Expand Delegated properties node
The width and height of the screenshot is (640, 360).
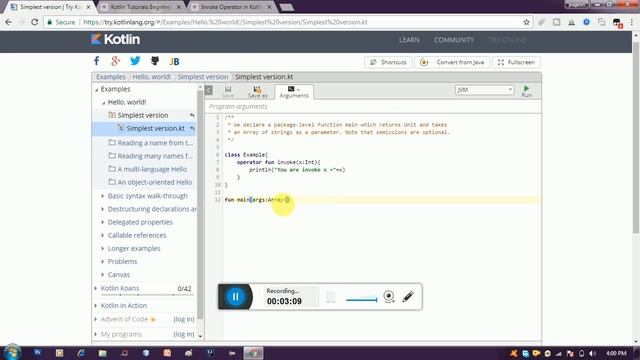pyautogui.click(x=102, y=222)
